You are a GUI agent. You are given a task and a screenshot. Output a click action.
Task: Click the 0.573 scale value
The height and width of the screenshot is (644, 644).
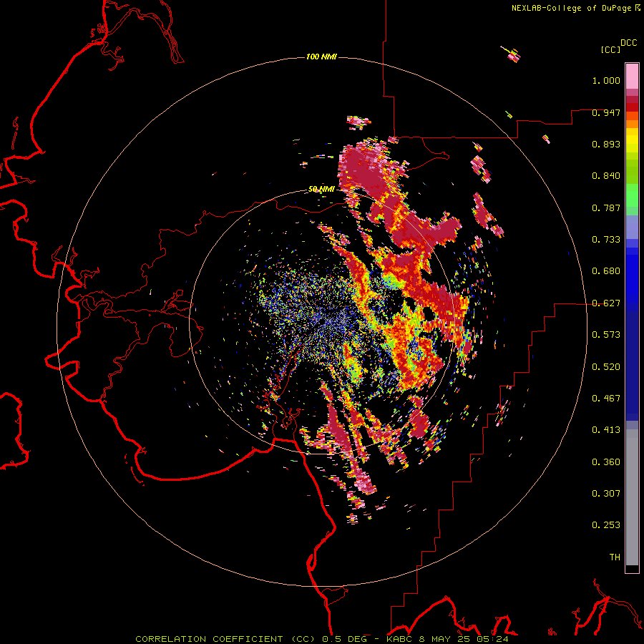606,335
